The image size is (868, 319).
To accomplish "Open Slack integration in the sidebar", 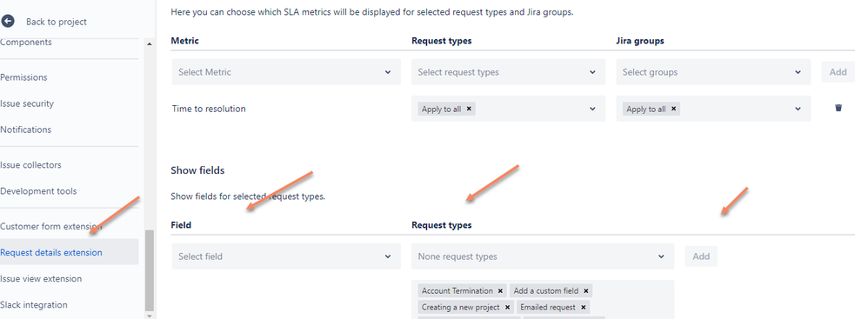I will coord(34,304).
